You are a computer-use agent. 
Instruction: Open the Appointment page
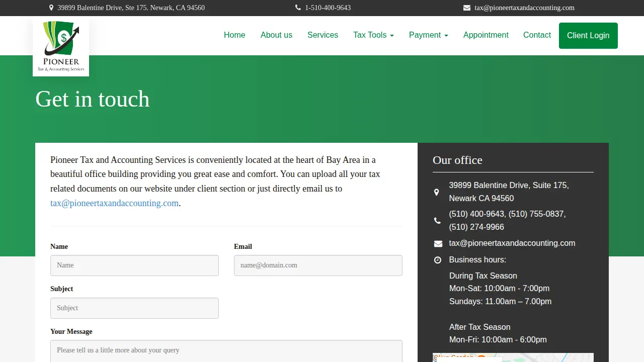pos(486,35)
